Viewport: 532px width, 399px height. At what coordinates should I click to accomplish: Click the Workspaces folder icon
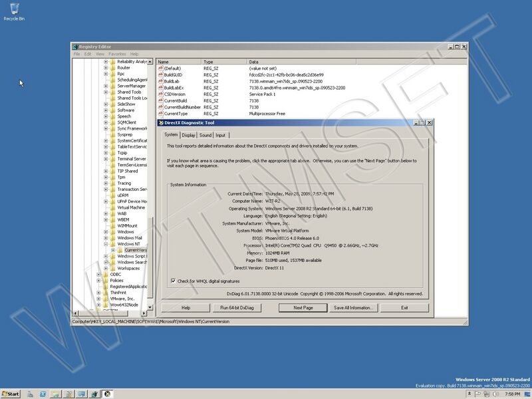pos(113,268)
